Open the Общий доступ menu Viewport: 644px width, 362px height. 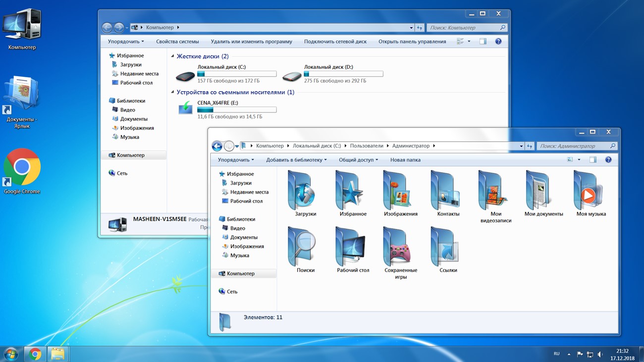tap(358, 160)
